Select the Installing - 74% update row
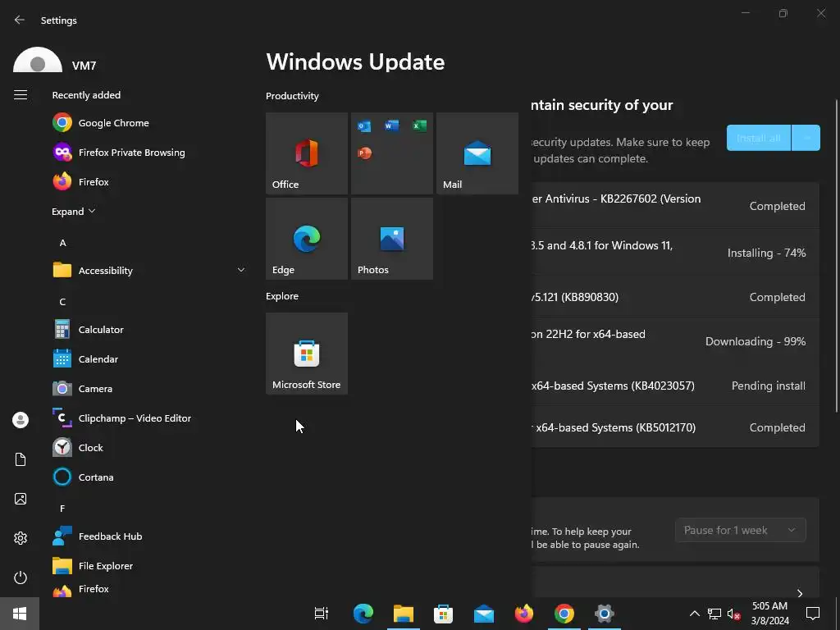Viewport: 840px width, 630px height. pos(675,253)
